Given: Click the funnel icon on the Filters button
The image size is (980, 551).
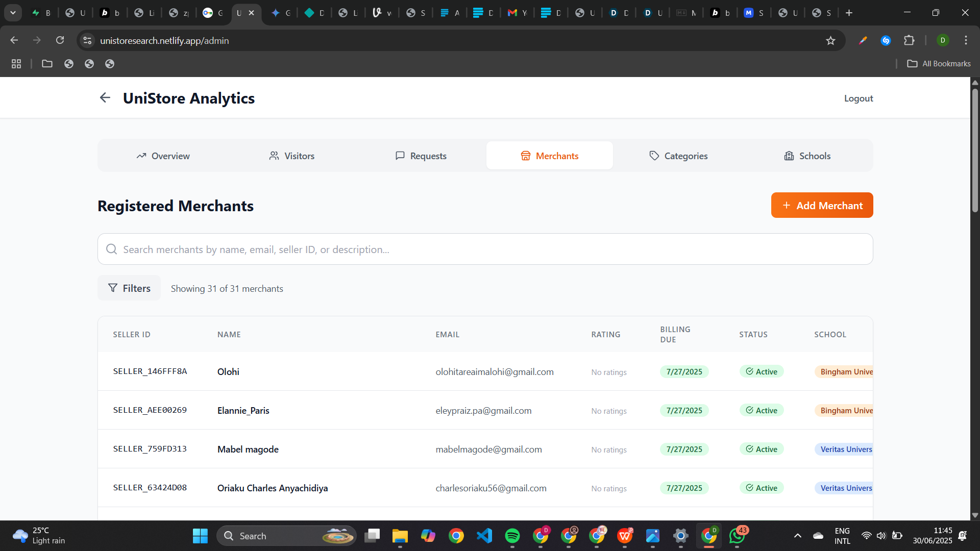Looking at the screenshot, I should [x=113, y=288].
